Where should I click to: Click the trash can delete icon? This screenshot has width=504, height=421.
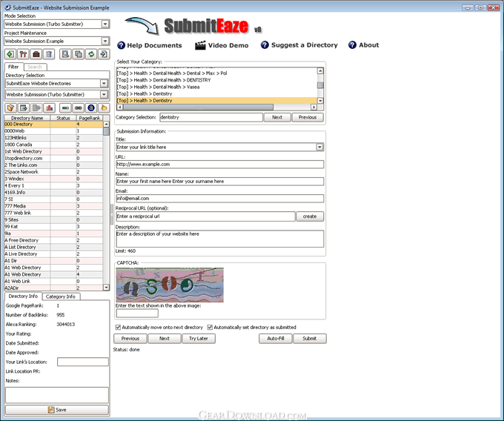(x=49, y=54)
